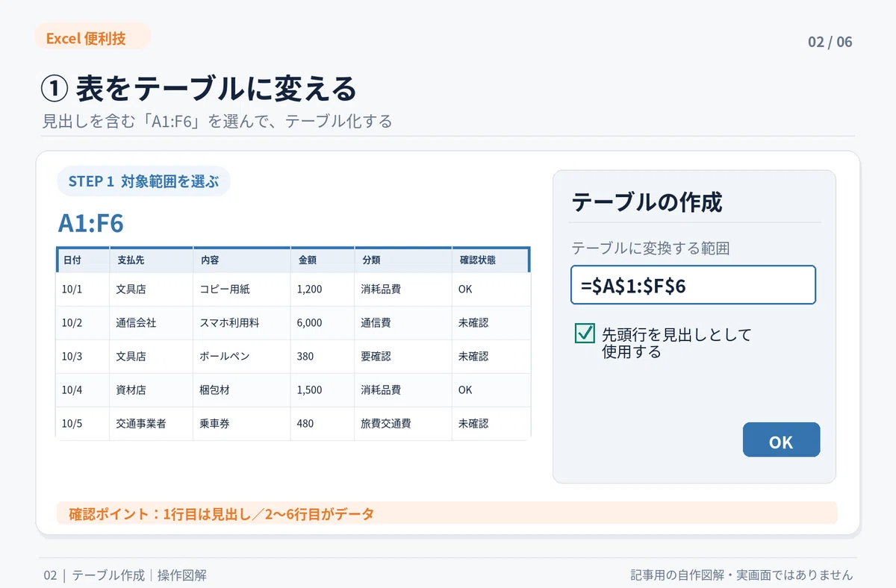Click the 記事用の自作図解 disclaimer text
The image size is (896, 588).
741,575
